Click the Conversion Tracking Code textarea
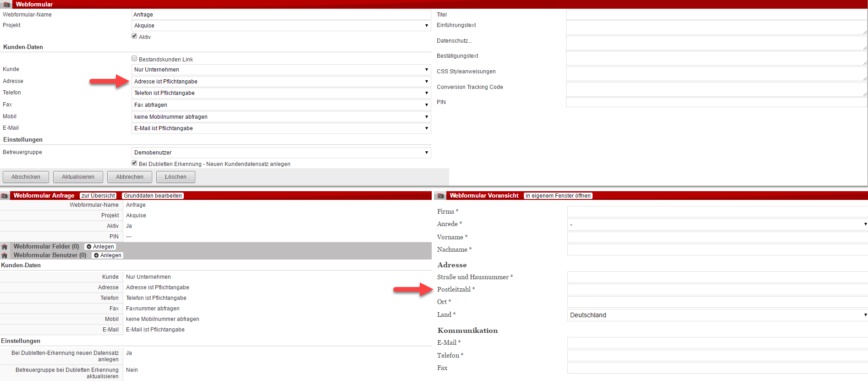The height and width of the screenshot is (381, 868). (716, 89)
